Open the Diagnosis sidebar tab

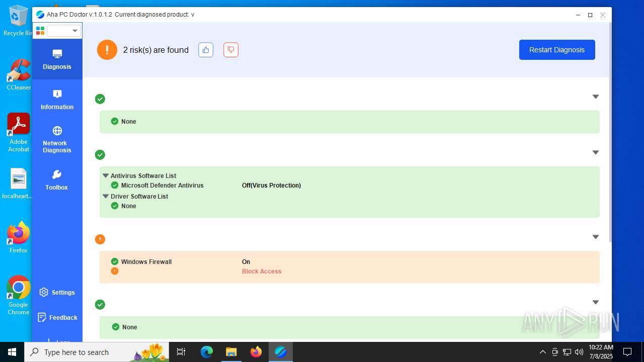tap(57, 59)
